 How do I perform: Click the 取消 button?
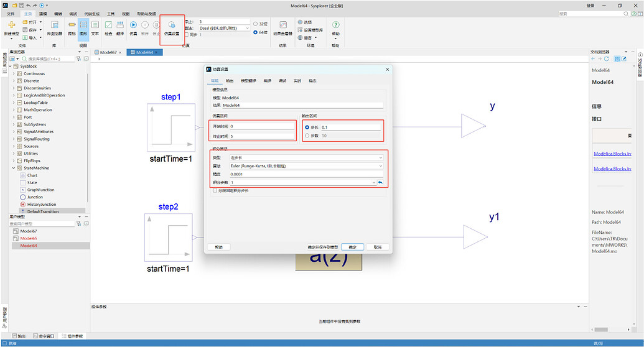pos(378,247)
